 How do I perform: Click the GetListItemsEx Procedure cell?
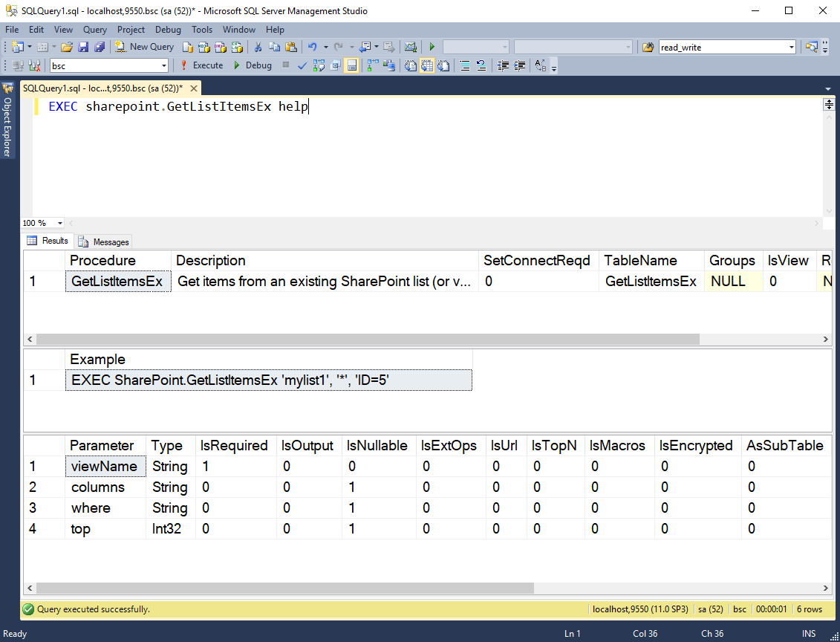(x=118, y=282)
